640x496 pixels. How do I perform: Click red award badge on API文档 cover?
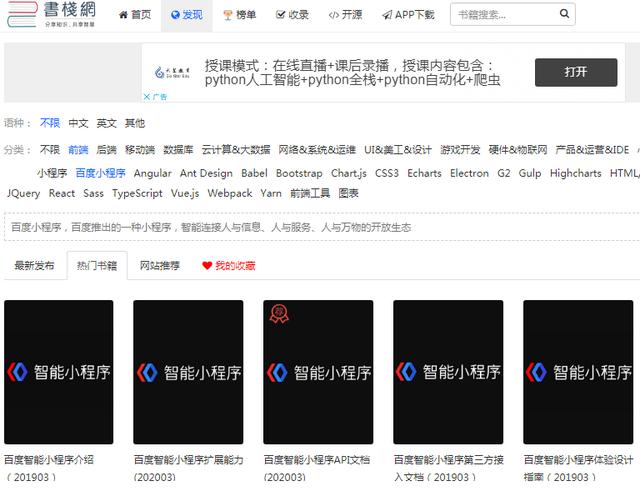pyautogui.click(x=279, y=314)
